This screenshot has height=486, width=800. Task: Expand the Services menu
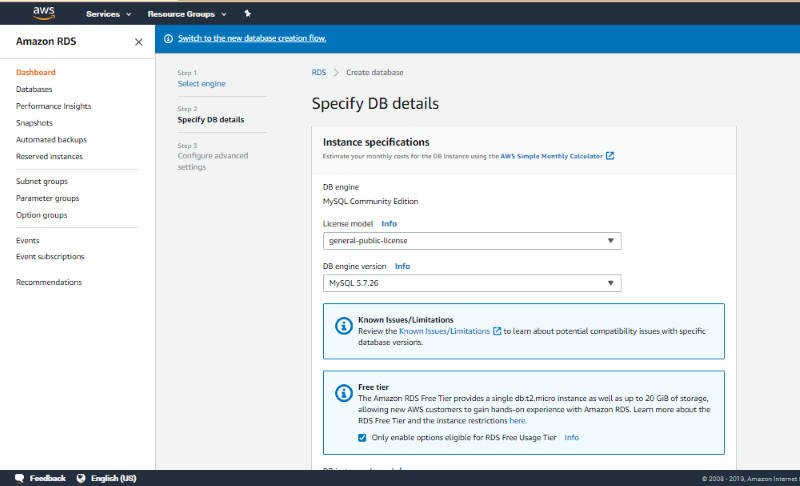[x=109, y=14]
